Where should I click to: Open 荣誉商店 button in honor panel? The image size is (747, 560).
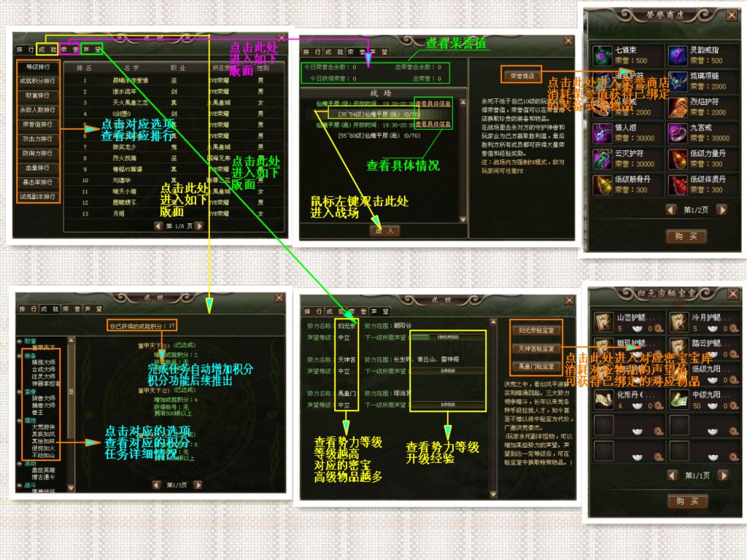pos(522,76)
